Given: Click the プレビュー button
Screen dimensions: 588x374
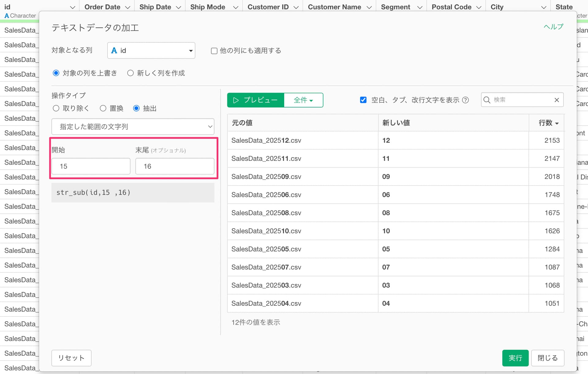Looking at the screenshot, I should tap(255, 100).
